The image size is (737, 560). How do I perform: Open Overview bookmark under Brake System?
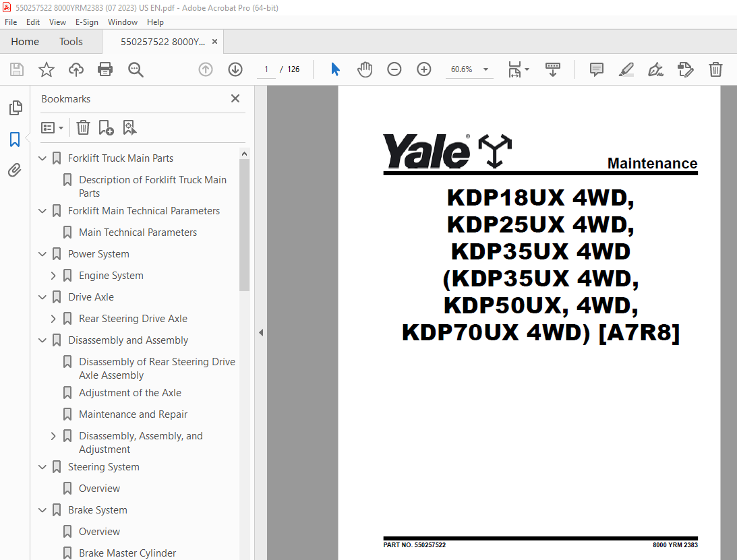[x=99, y=532]
